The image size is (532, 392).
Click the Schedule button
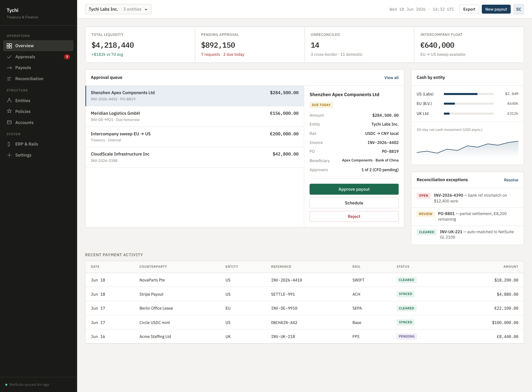pos(354,203)
